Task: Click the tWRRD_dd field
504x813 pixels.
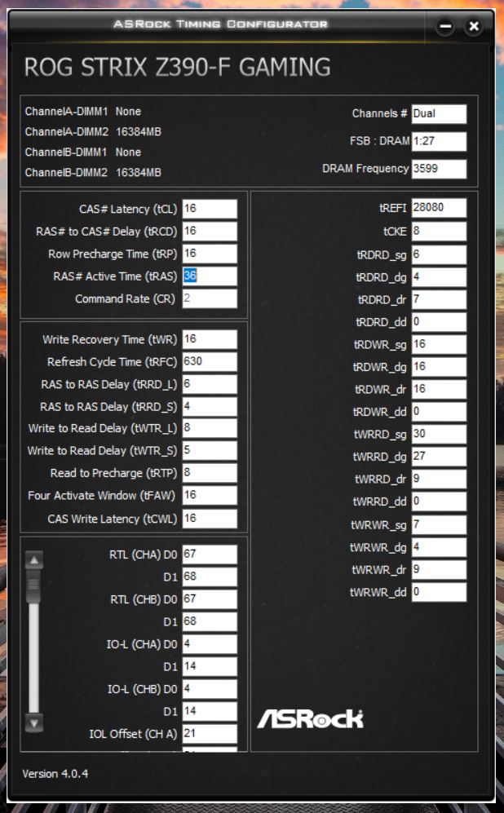Action: [440, 501]
